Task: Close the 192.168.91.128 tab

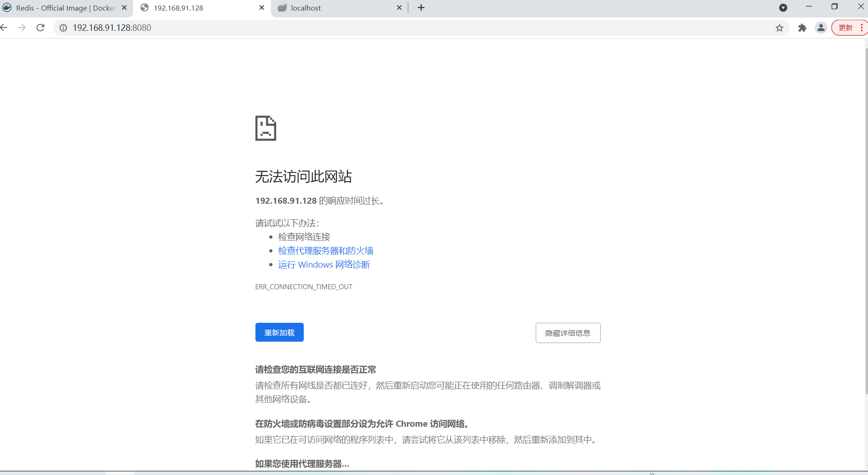Action: coord(261,7)
